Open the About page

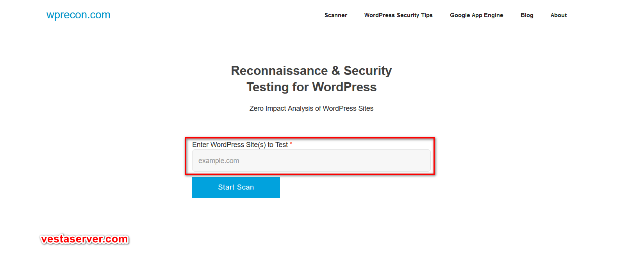point(558,15)
